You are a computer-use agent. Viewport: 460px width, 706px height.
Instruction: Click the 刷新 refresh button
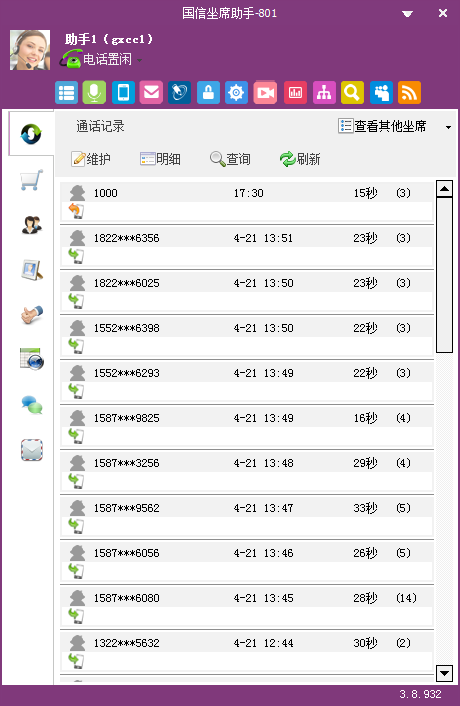click(x=300, y=159)
